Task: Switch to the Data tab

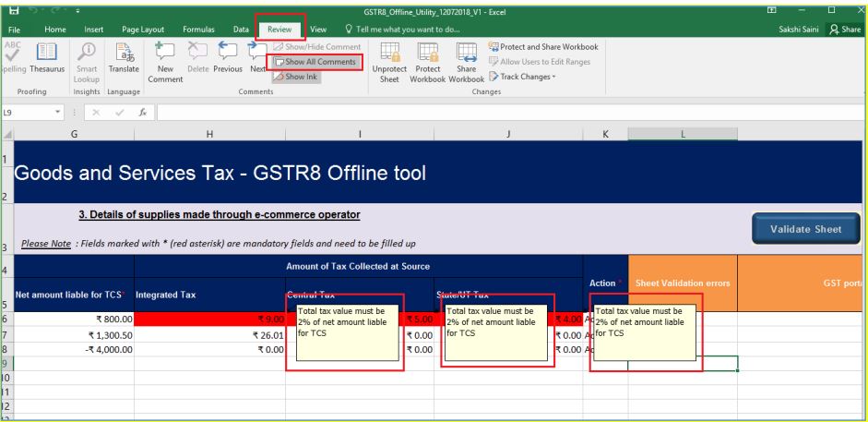Action: (241, 30)
